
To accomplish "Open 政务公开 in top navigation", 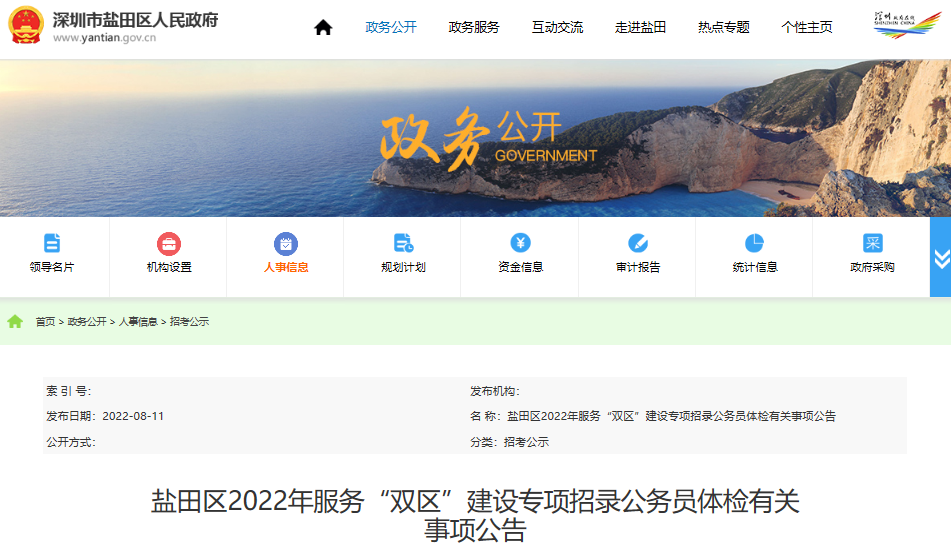I will coord(391,27).
